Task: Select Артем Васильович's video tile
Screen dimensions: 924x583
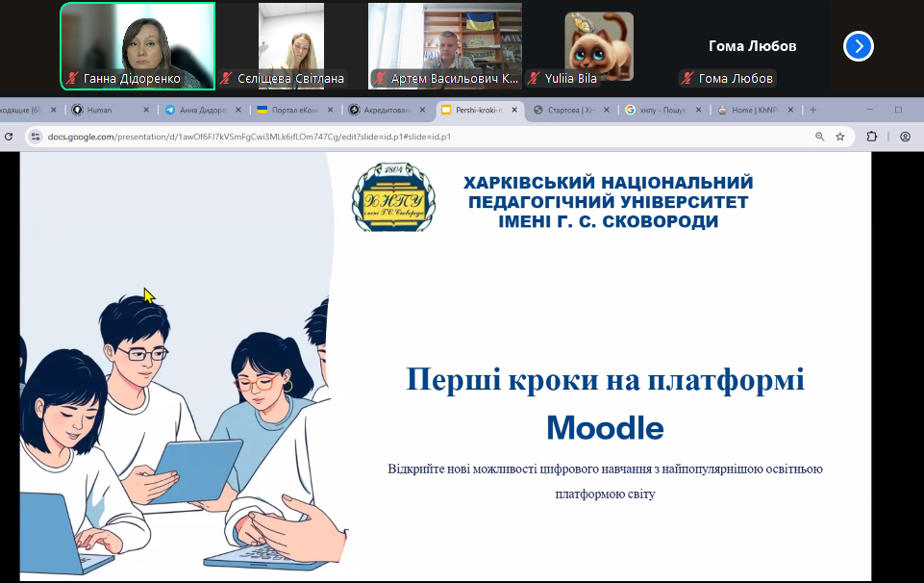Action: 445,46
